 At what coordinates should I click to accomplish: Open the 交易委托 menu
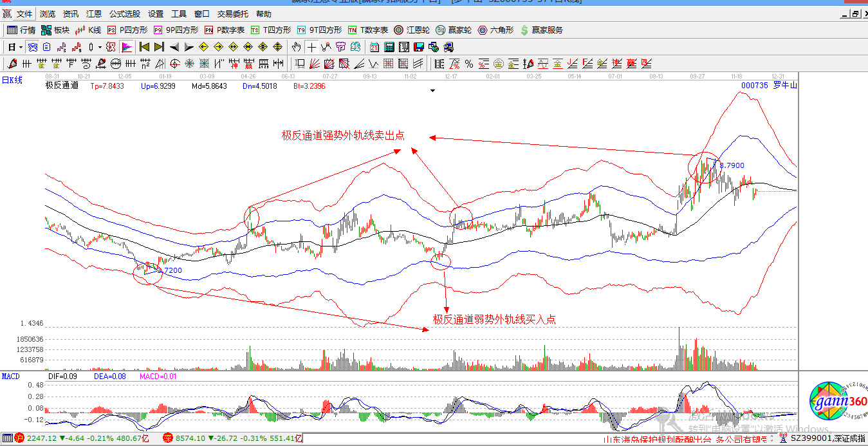232,14
